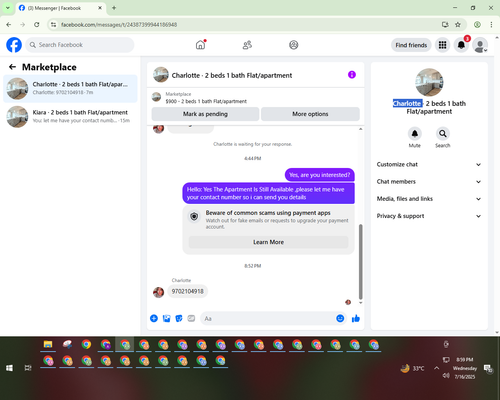Screen dimensions: 500x400
Task: Open Charlotte conversation in the list
Action: (70, 89)
